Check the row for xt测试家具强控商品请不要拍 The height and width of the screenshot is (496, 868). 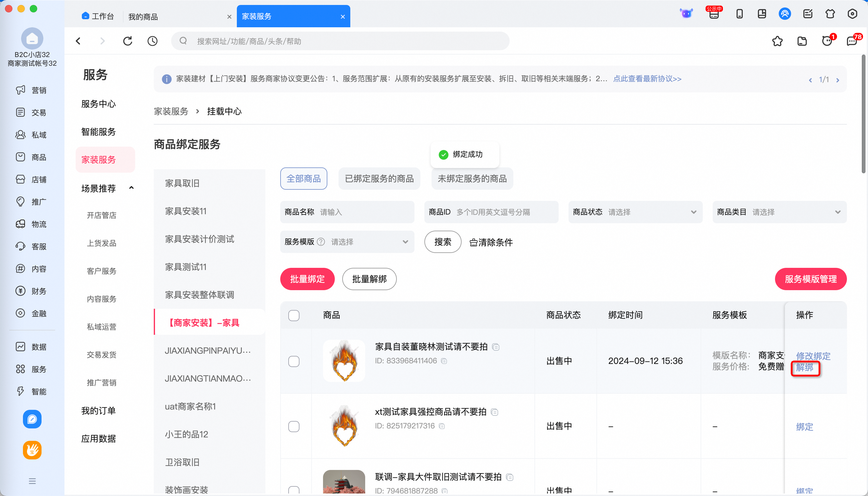[294, 427]
